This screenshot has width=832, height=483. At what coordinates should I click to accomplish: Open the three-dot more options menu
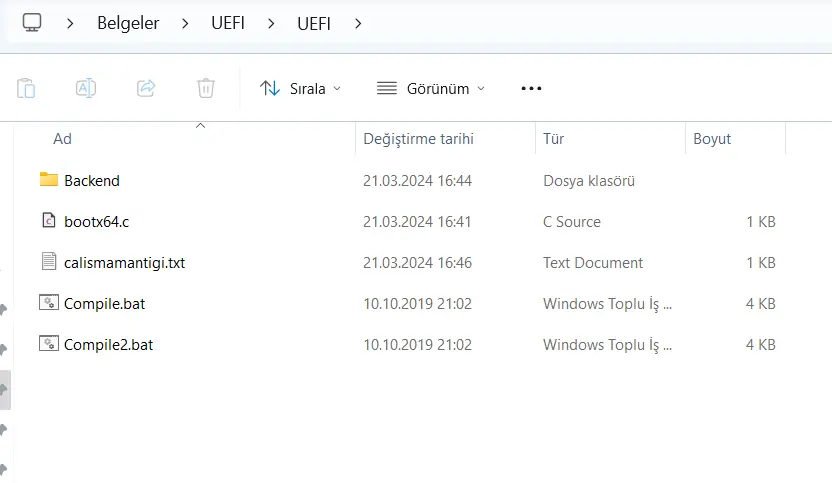[531, 89]
